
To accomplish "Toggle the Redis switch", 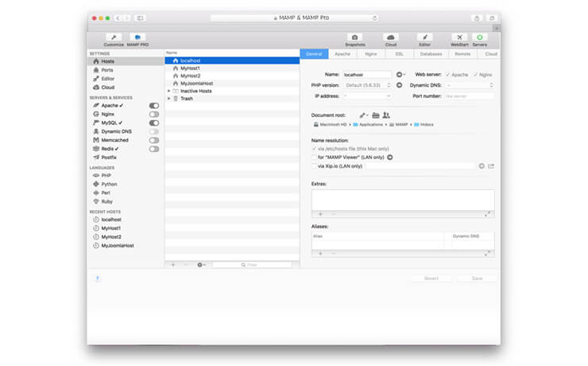I will pyautogui.click(x=153, y=149).
